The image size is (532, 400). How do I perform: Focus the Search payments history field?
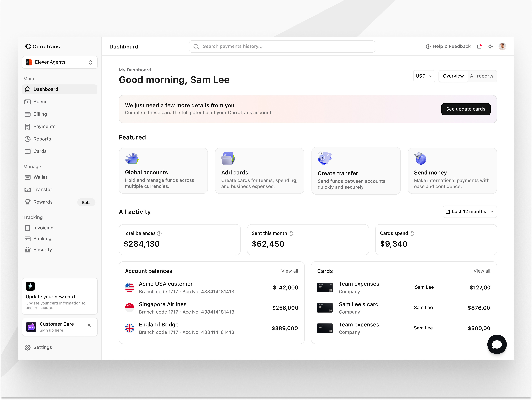(282, 47)
